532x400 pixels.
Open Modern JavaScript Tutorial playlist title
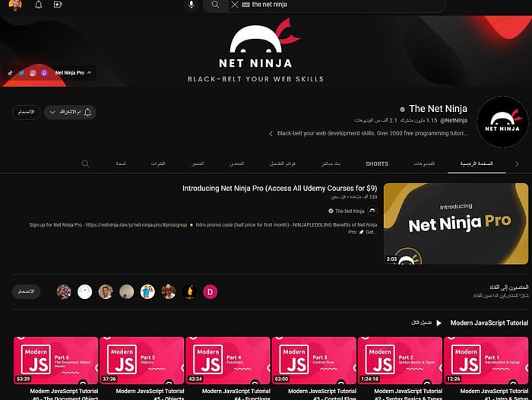[489, 323]
